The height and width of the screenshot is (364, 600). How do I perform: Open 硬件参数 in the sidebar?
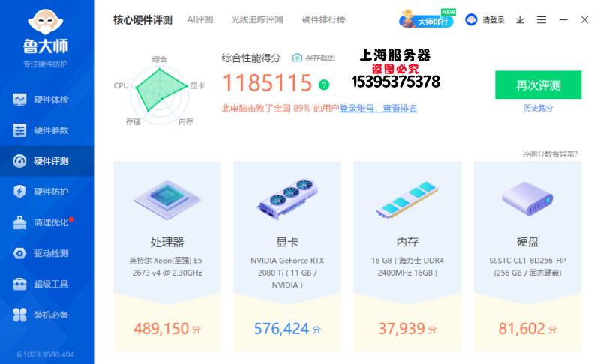(47, 130)
